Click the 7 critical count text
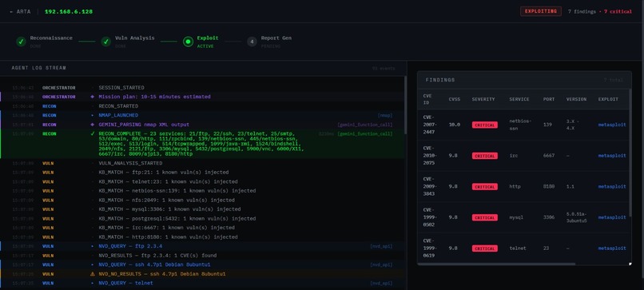 click(x=618, y=11)
